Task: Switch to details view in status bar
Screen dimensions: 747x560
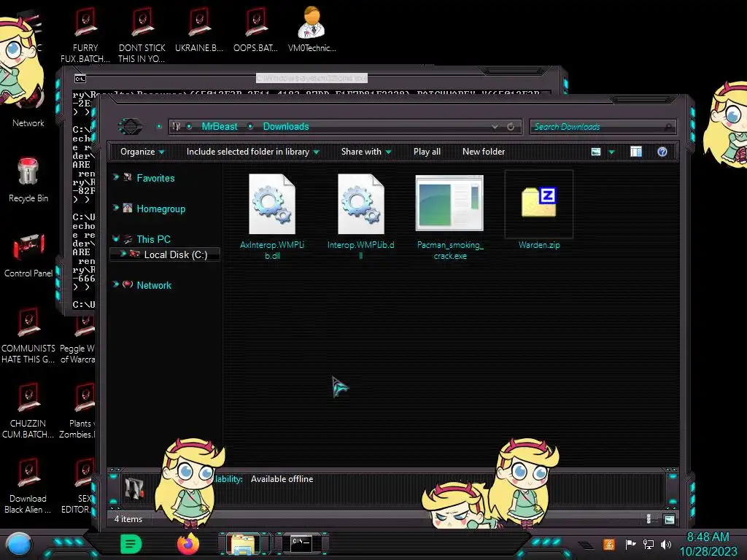Action: point(649,519)
